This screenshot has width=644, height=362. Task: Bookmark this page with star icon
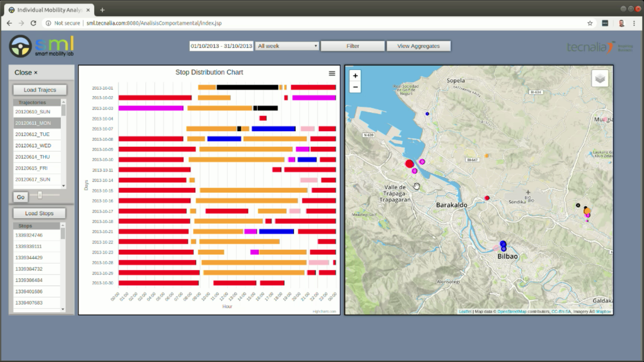pyautogui.click(x=590, y=23)
